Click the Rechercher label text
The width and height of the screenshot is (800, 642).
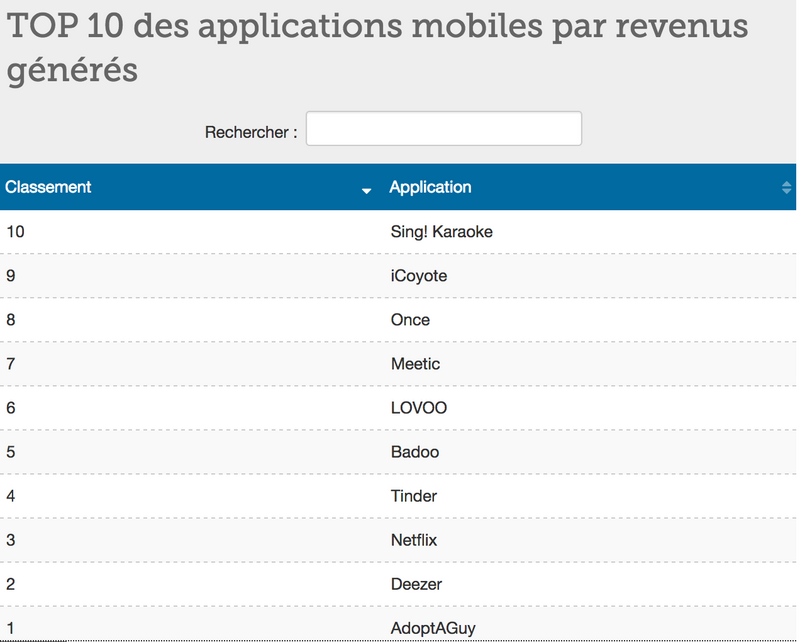[x=251, y=132]
